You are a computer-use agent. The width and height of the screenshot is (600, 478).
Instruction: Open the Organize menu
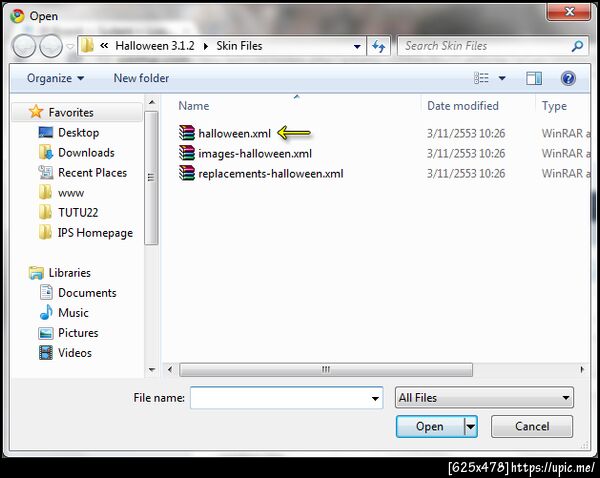pos(55,78)
